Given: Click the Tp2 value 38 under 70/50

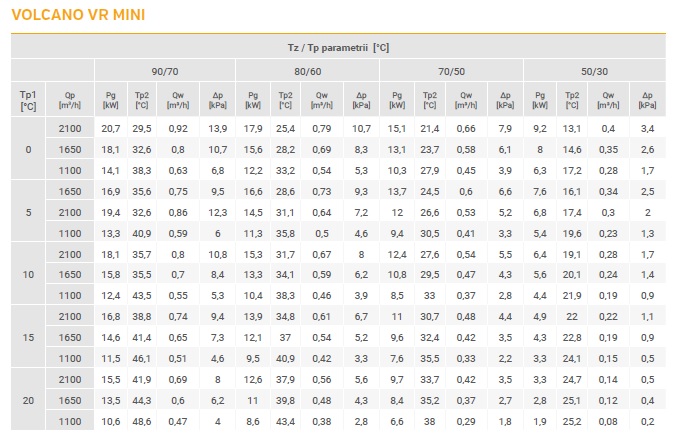Looking at the screenshot, I should [x=430, y=421].
